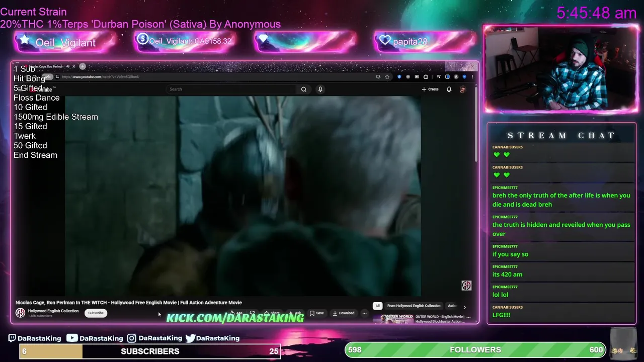Click the papita28 follower banner
Image resolution: width=644 pixels, height=362 pixels.
(425, 42)
